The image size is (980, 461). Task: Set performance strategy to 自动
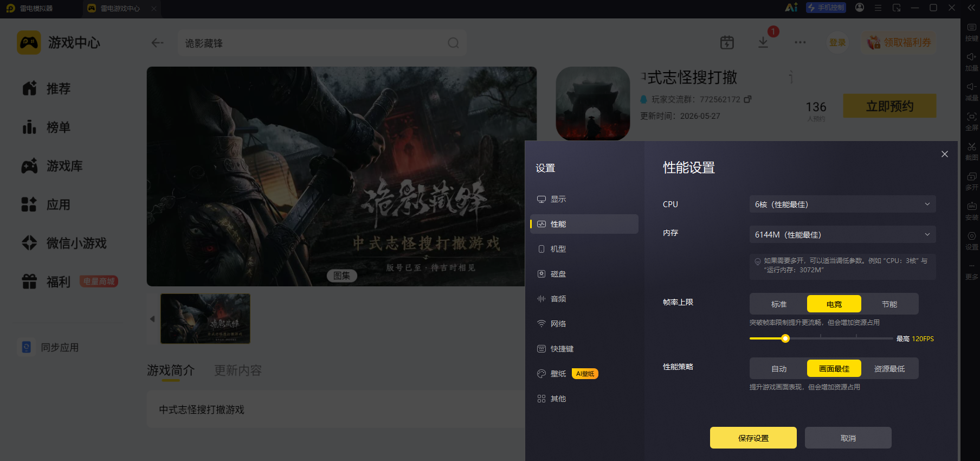click(779, 369)
